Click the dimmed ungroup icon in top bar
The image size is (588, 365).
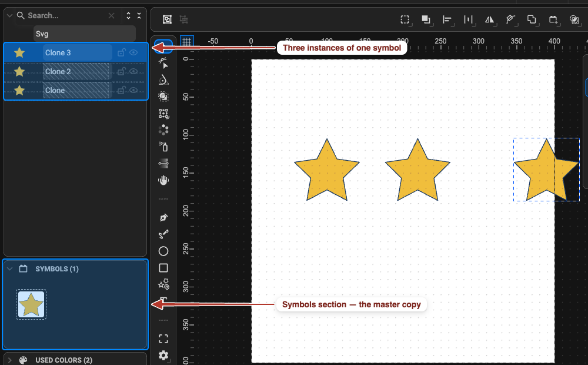point(183,19)
